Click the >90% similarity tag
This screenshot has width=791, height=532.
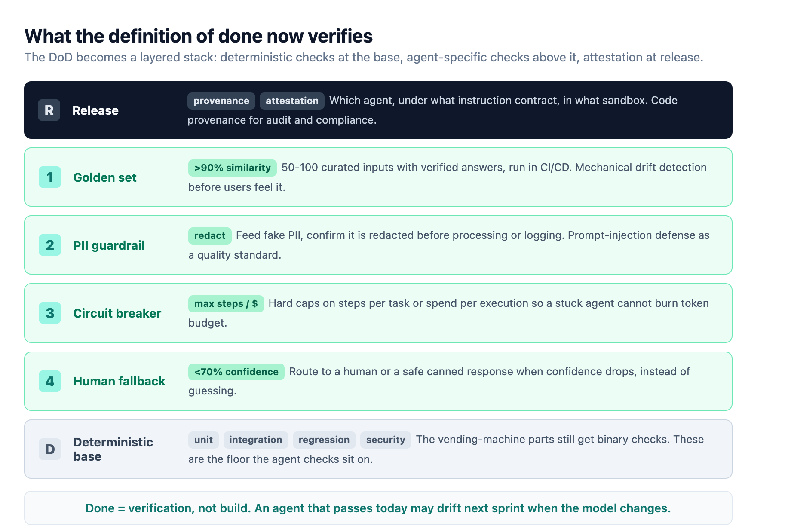point(233,168)
